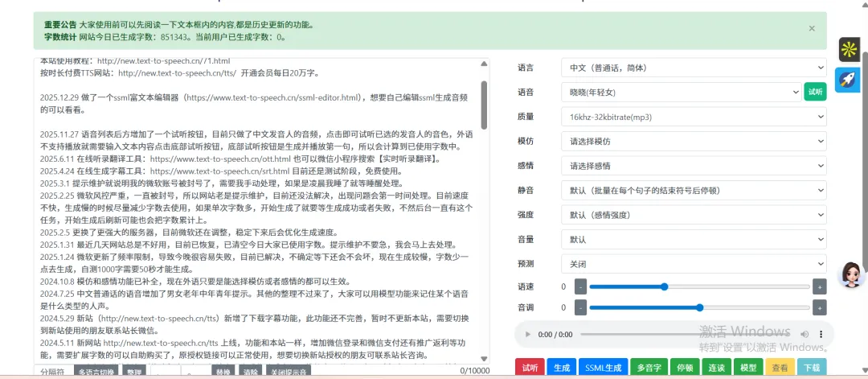Click the 连读 button
Viewport: 868px width, 379px height.
coord(716,368)
